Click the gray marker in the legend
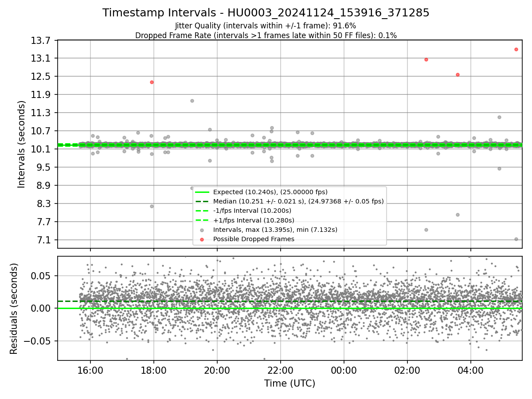Screen dimensions: 532x399 coord(202,230)
